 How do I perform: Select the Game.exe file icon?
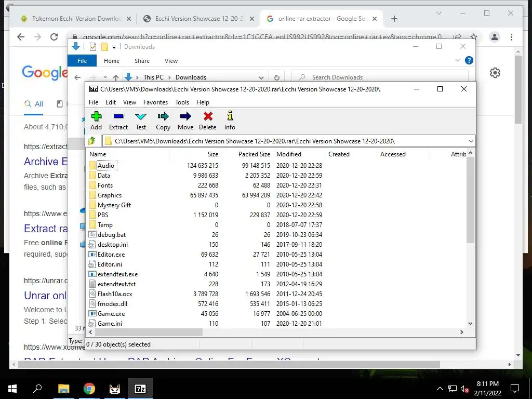[x=92, y=313]
